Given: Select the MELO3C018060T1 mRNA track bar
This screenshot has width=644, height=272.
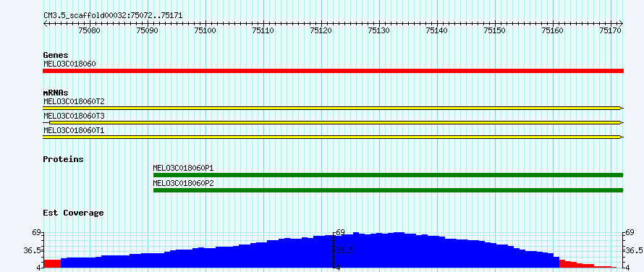Looking at the screenshot, I should (333, 137).
